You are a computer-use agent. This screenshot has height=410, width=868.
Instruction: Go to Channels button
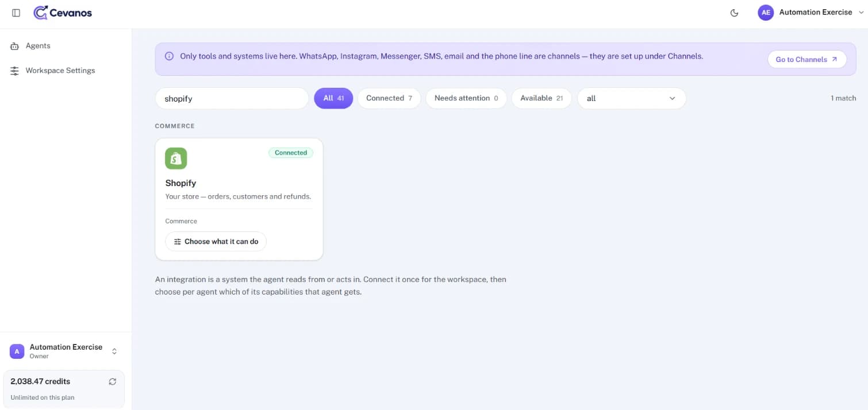click(x=806, y=59)
